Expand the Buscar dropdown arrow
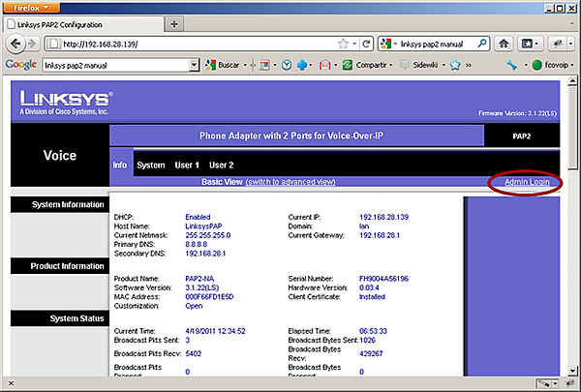Image resolution: width=581 pixels, height=392 pixels. coord(245,65)
